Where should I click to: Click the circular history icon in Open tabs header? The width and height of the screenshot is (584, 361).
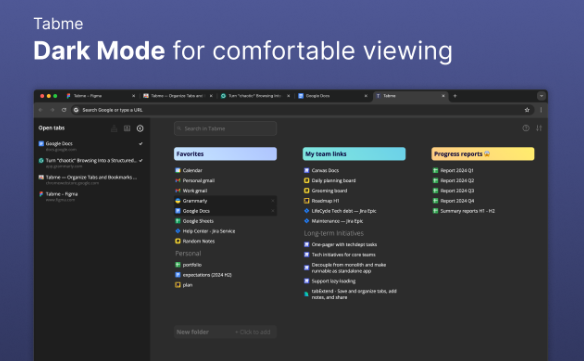(140, 128)
